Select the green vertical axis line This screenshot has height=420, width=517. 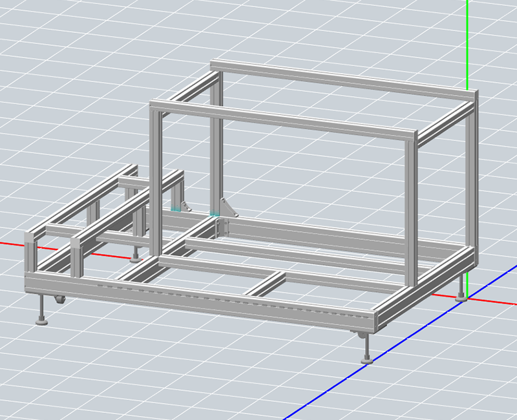pos(467,39)
